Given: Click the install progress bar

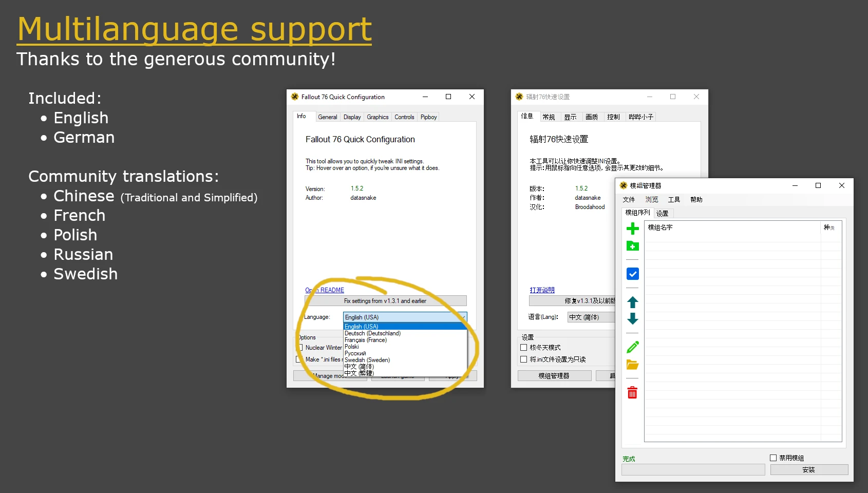Looking at the screenshot, I should click(693, 469).
